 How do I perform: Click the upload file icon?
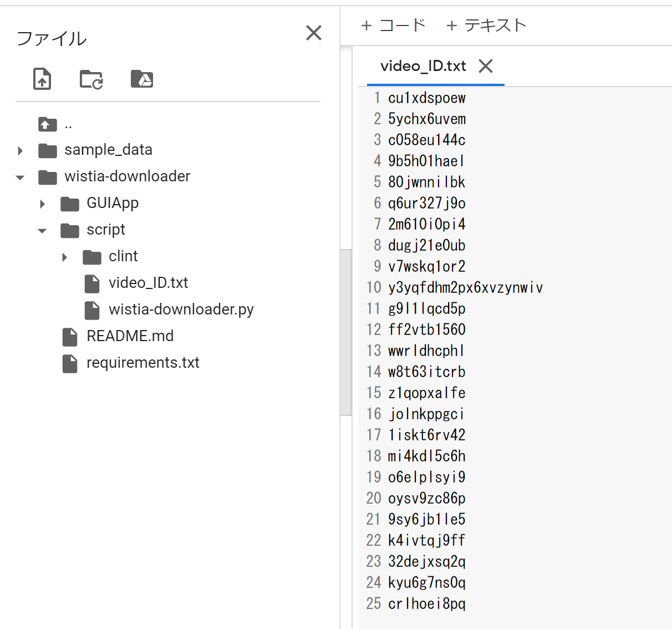click(42, 79)
